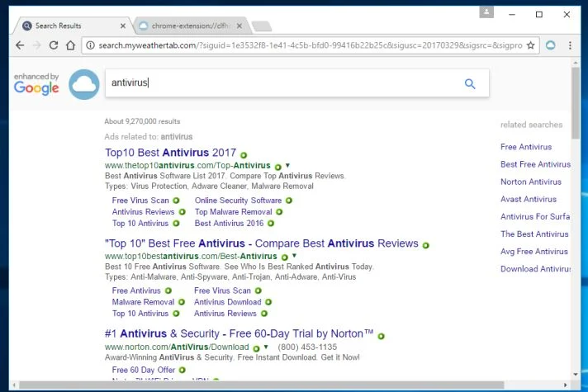This screenshot has height=392, width=588.
Task: Reload the current page
Action: point(54,45)
